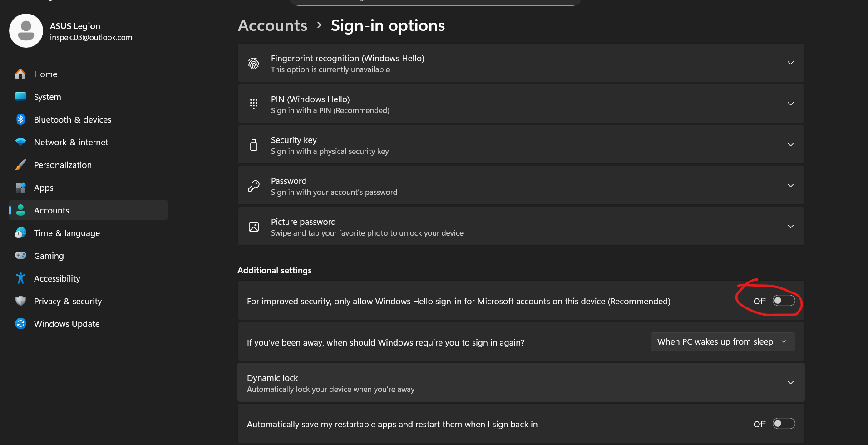The width and height of the screenshot is (868, 445).
Task: Navigate back via Accounts breadcrumb link
Action: click(272, 25)
